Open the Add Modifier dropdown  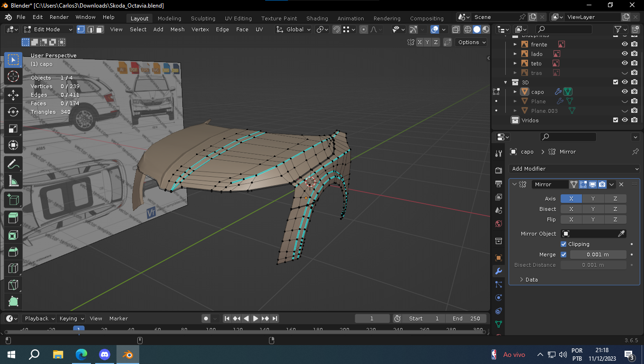click(575, 169)
